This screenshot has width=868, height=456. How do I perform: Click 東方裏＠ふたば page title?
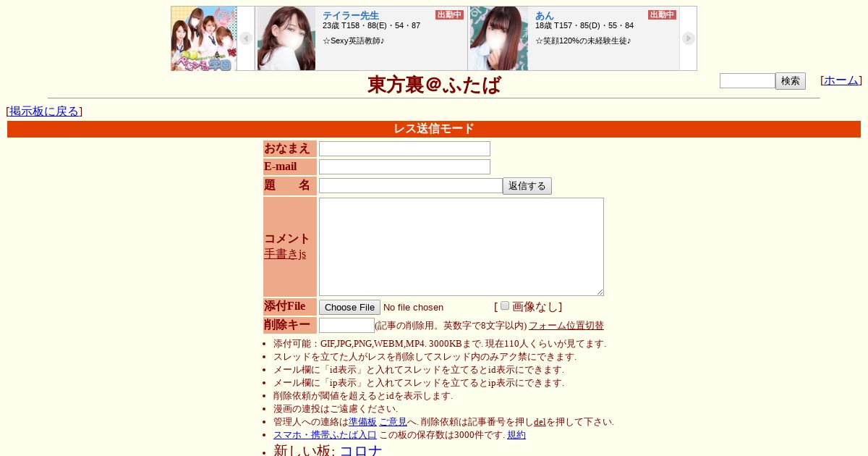click(x=434, y=85)
